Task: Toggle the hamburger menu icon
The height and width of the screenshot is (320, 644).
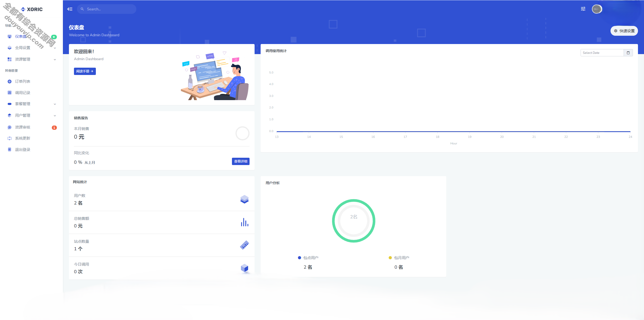Action: coord(70,9)
